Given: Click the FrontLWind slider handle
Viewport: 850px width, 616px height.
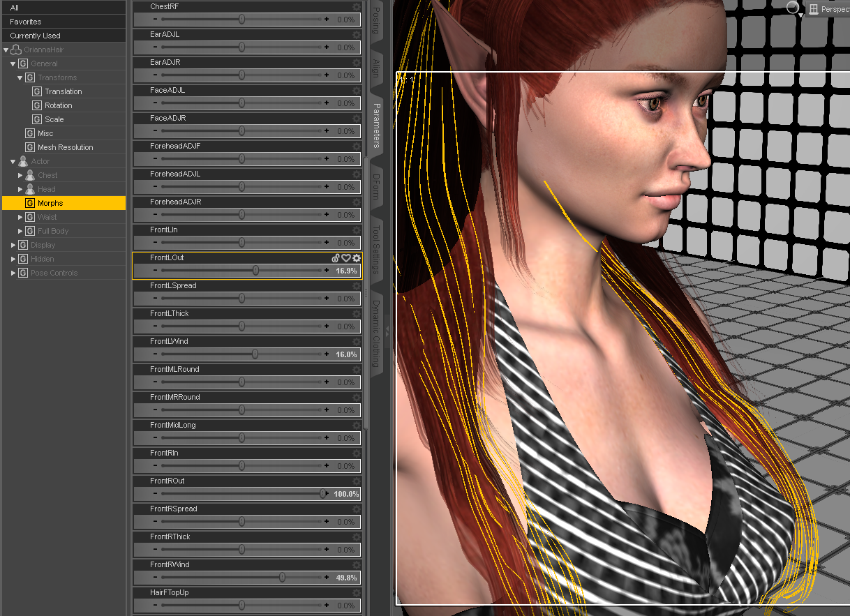Looking at the screenshot, I should [255, 354].
